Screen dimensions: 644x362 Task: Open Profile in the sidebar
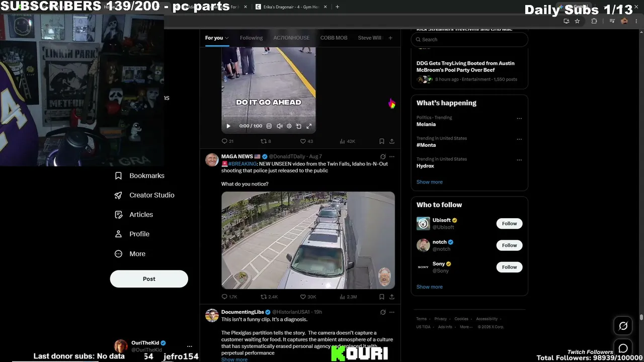point(132,234)
